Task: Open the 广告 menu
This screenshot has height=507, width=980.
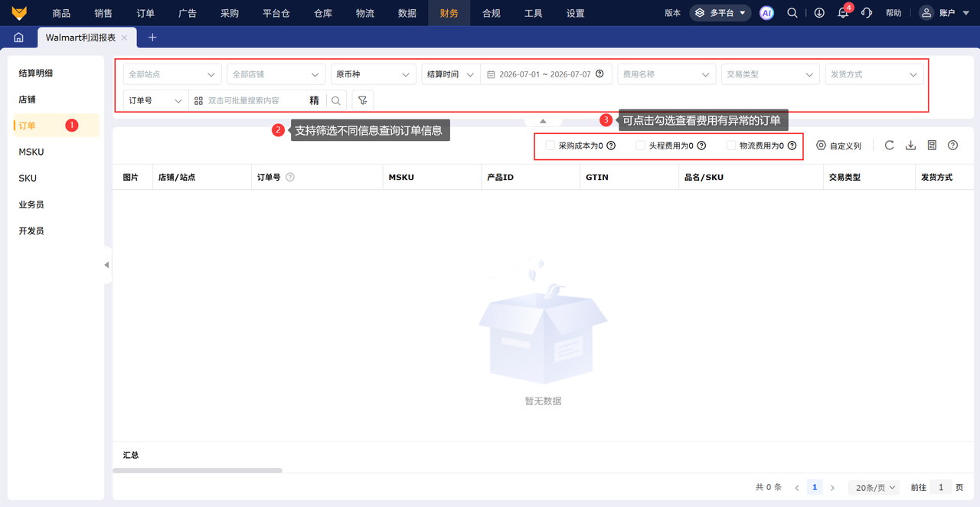Action: (188, 13)
